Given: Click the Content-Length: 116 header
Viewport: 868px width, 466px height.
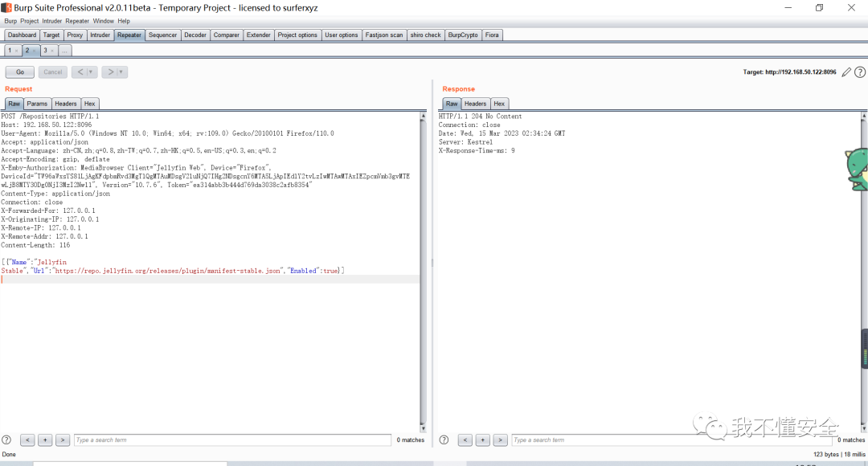Looking at the screenshot, I should [x=35, y=244].
